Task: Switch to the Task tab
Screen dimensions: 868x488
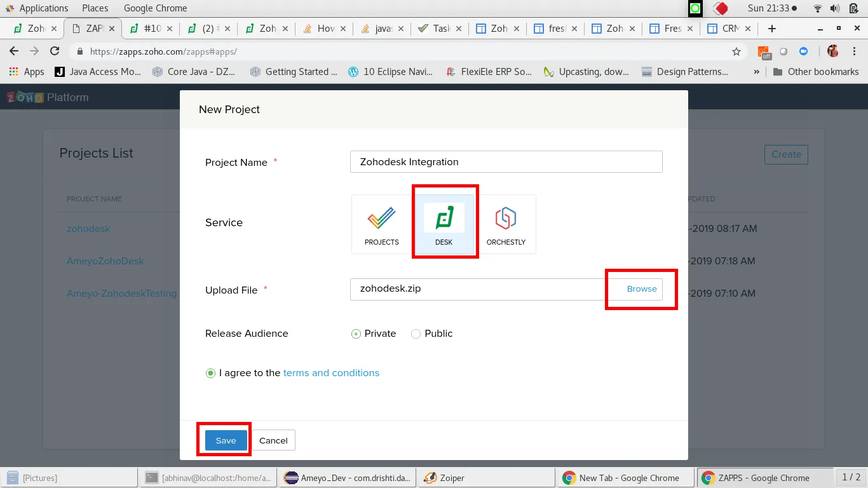Action: [x=439, y=29]
